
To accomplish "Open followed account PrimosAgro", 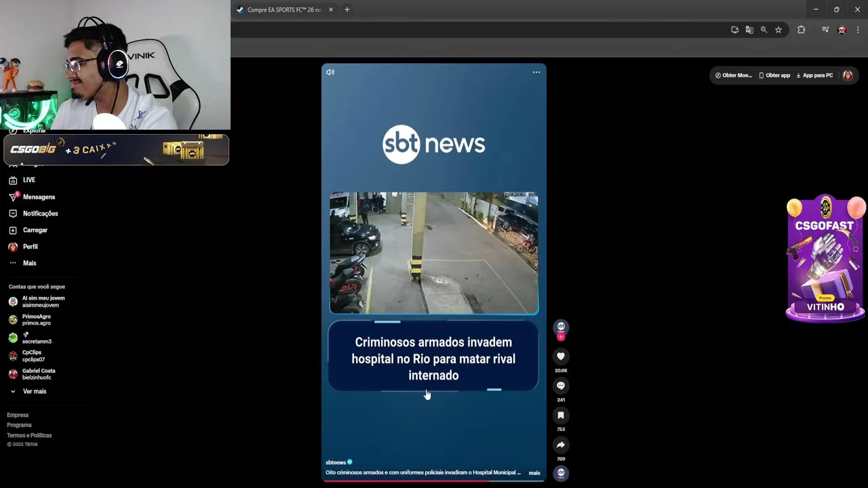I will [30, 320].
